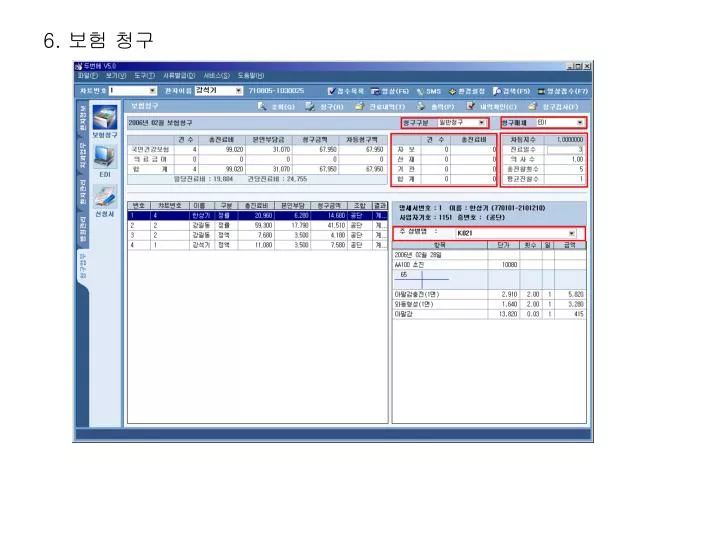Open the 청구매체 EDI dropdown
This screenshot has width=720, height=540.
coord(579,123)
